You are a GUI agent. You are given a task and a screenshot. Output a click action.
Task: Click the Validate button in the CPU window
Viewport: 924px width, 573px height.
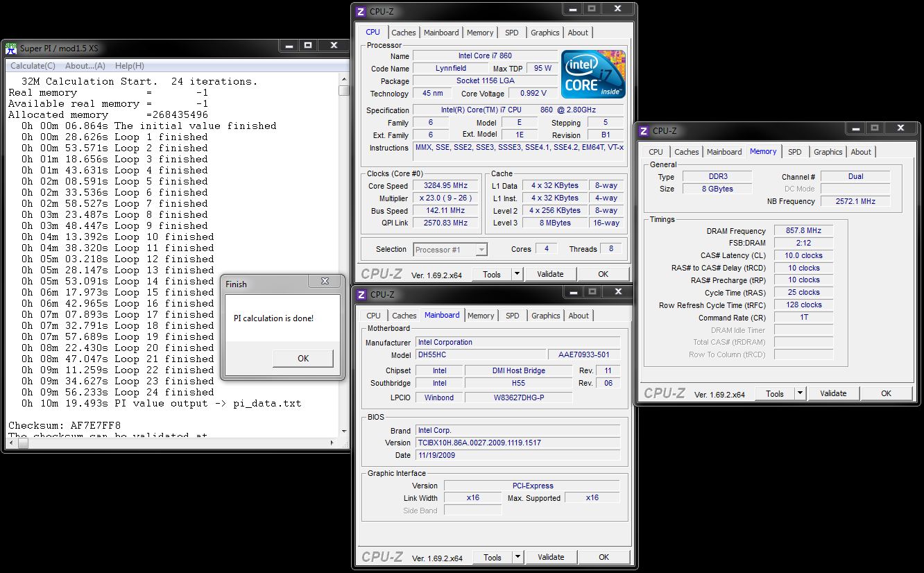point(550,274)
